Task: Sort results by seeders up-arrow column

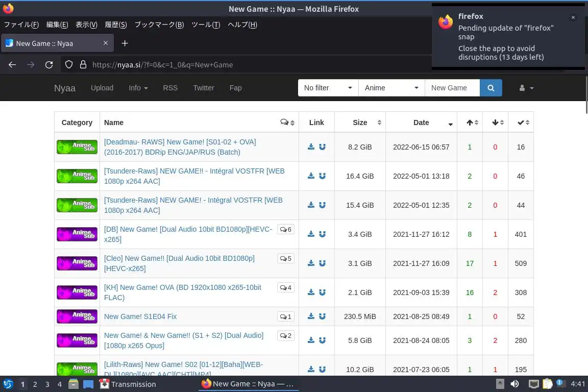Action: [470, 122]
